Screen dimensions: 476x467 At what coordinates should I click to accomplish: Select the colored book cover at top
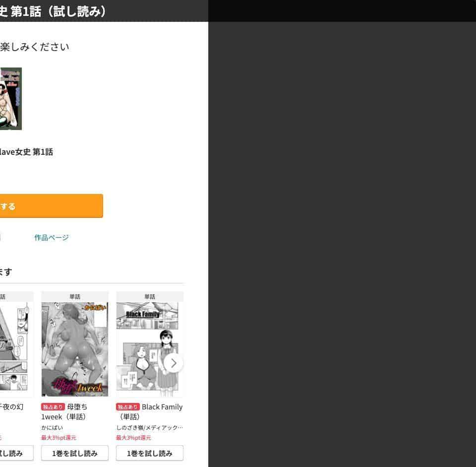(10, 99)
